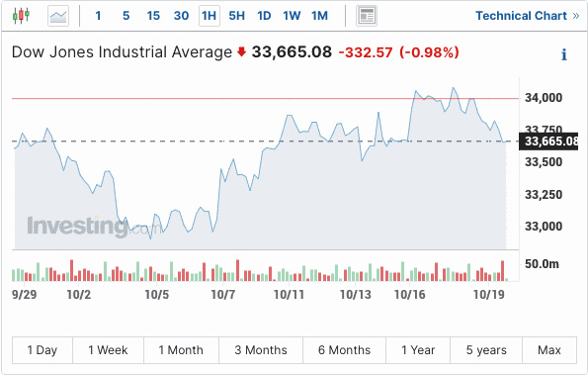The image size is (588, 375).
Task: Click the 10/7 date label
Action: (223, 294)
